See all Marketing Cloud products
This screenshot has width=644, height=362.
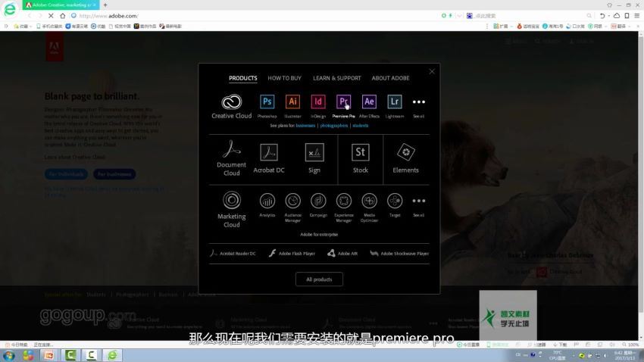[418, 206]
